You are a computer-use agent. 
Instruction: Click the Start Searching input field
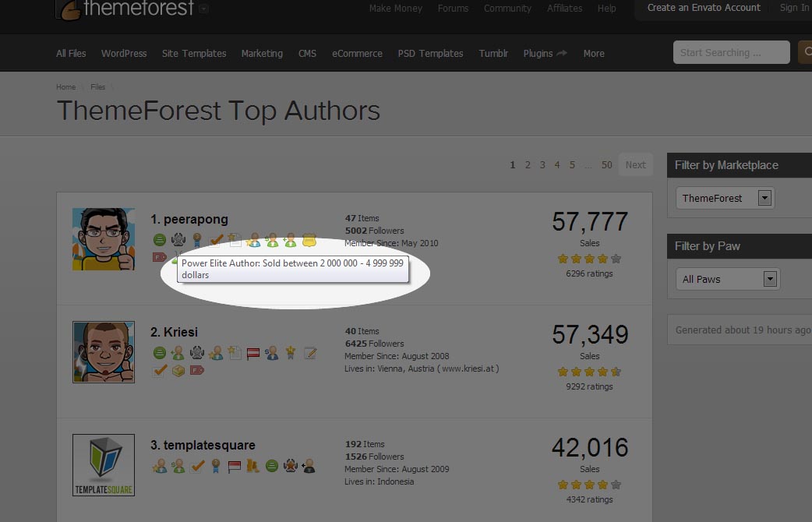click(731, 52)
